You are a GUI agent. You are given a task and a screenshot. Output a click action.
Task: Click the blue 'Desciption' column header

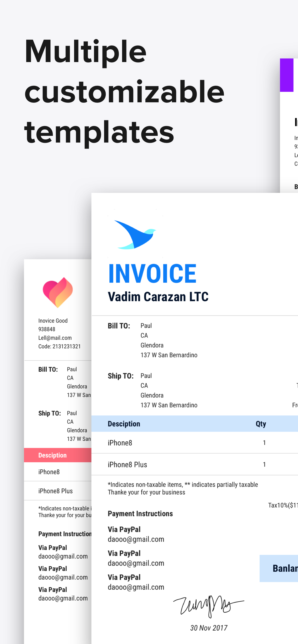coord(124,424)
